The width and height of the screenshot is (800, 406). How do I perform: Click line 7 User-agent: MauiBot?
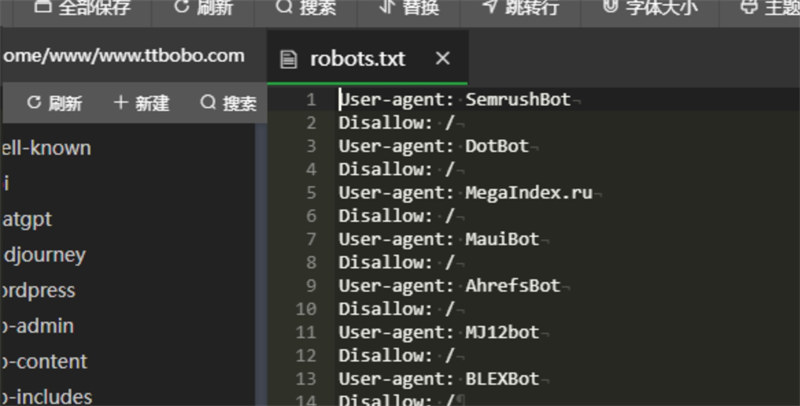coord(439,239)
